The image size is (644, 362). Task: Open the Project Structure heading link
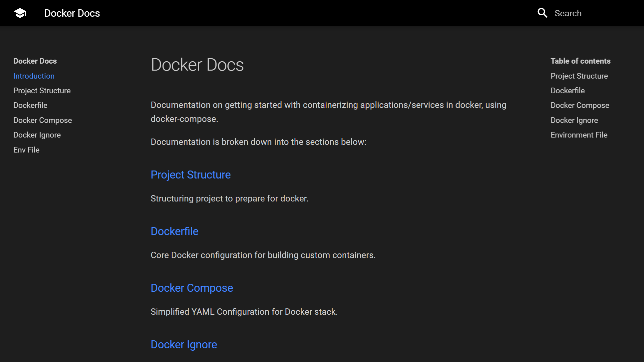point(190,175)
